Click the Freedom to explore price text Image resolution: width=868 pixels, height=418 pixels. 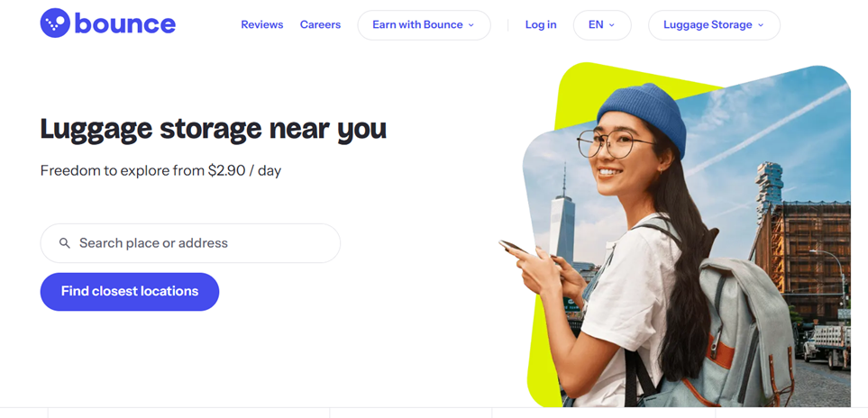160,170
